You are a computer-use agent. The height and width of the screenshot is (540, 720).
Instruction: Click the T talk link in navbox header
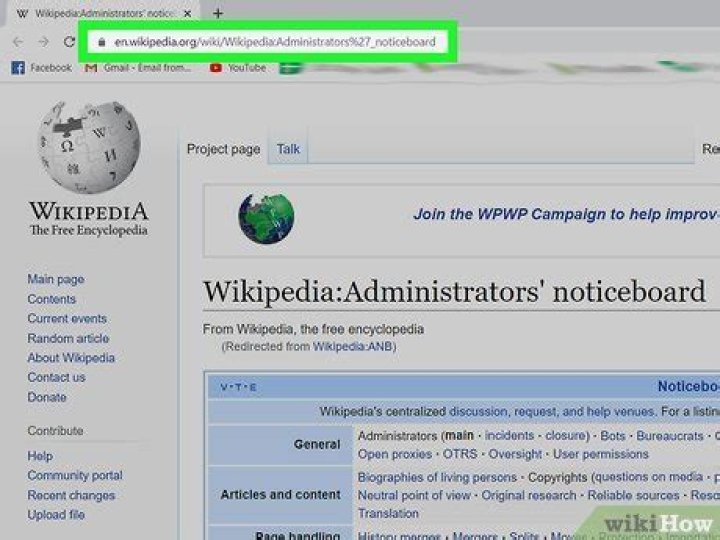tap(238, 387)
